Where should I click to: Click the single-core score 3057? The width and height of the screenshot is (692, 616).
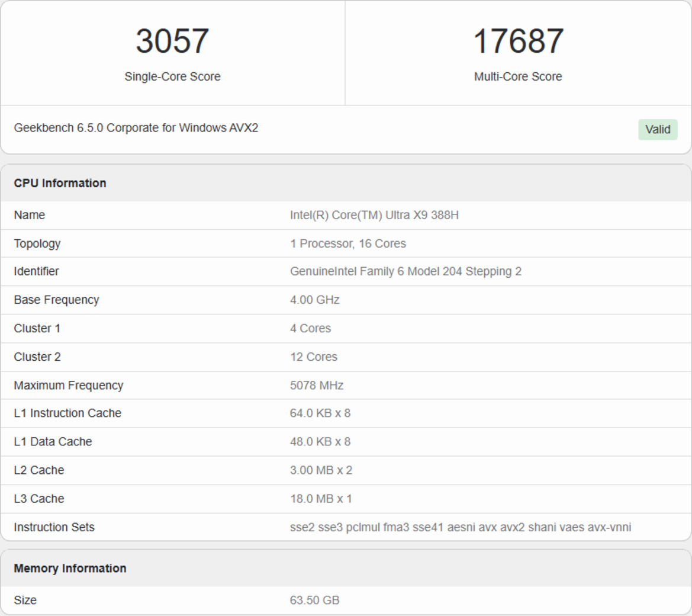point(172,41)
